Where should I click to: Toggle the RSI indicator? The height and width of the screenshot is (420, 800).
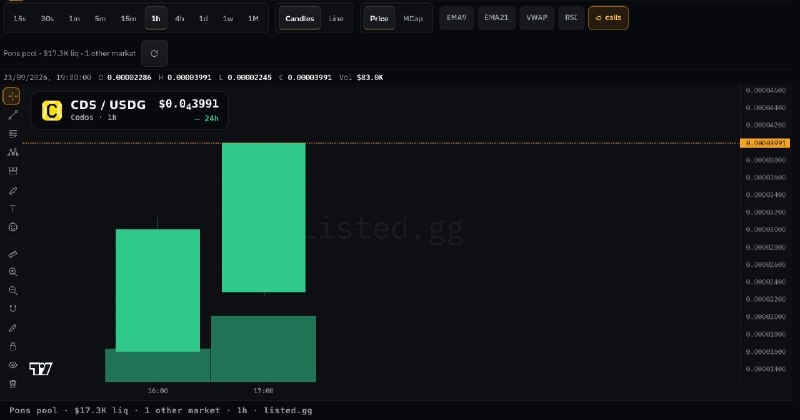[x=571, y=18]
